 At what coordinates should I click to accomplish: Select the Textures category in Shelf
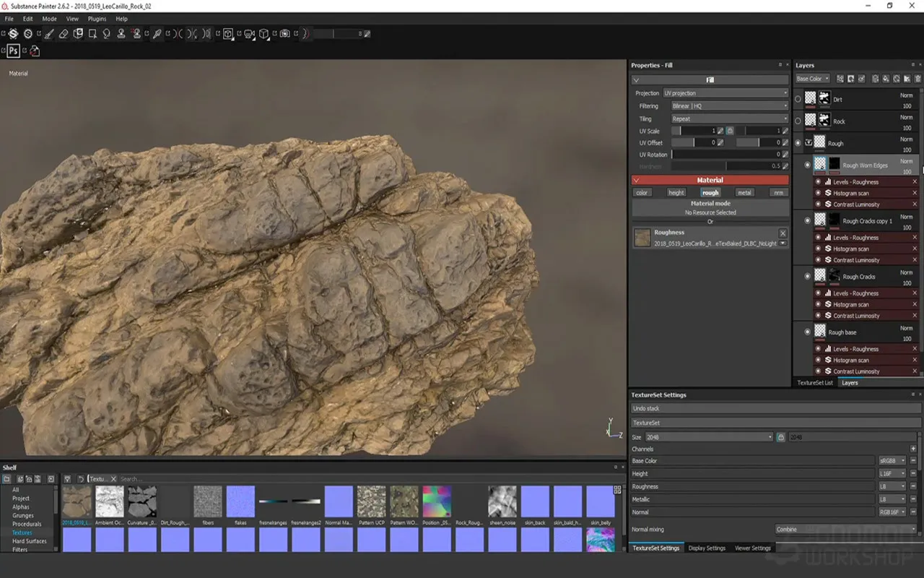[x=21, y=534]
